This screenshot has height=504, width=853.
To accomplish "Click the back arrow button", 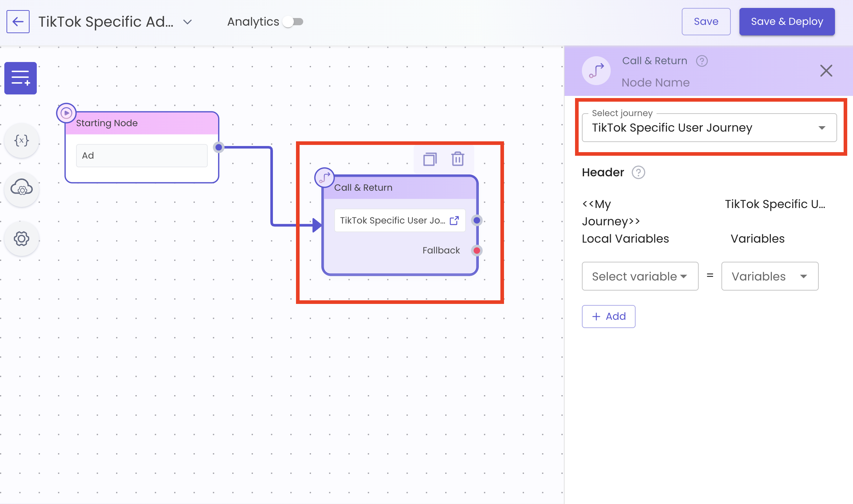I will [x=18, y=22].
